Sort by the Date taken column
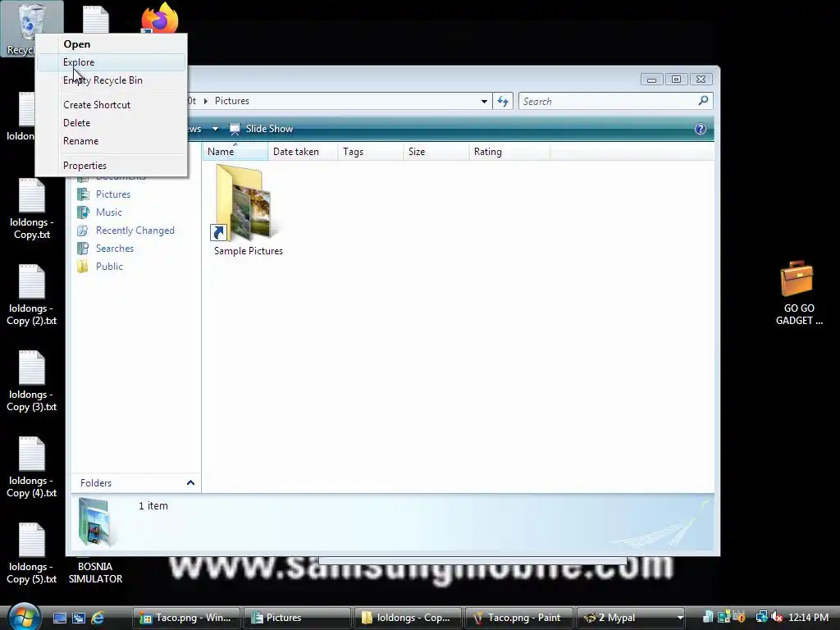 click(303, 152)
